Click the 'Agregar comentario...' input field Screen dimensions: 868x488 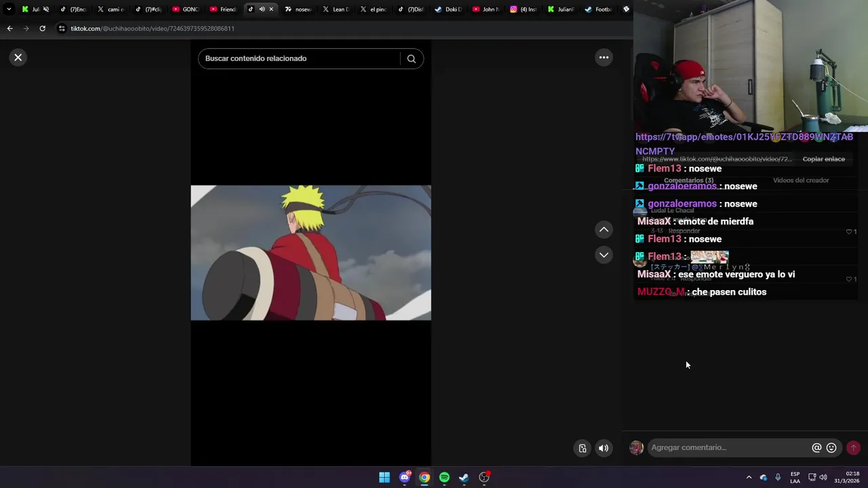[x=729, y=447]
